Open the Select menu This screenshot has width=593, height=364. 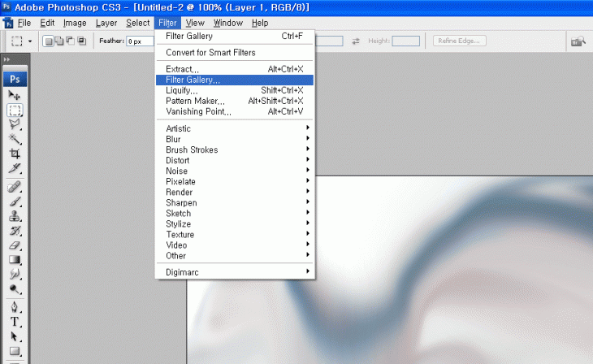coord(137,23)
